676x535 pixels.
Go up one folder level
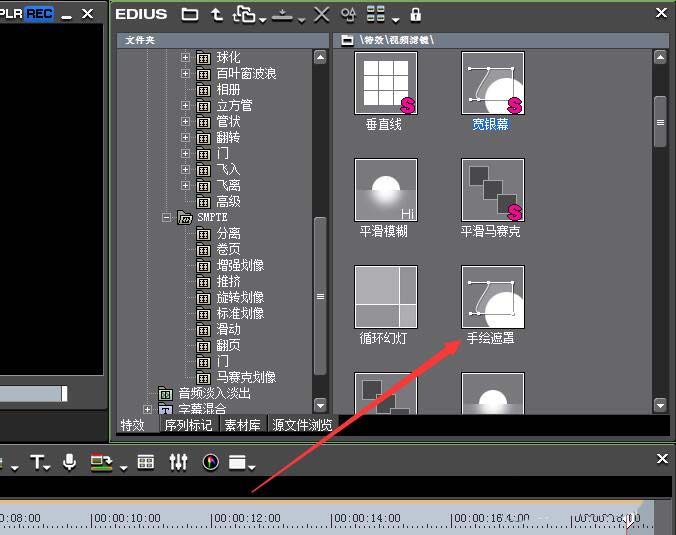point(217,14)
